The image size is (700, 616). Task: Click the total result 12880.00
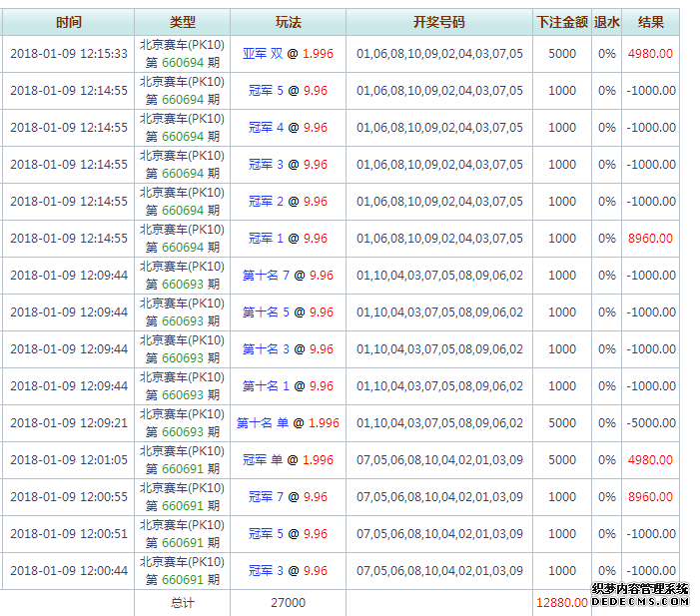coord(561,603)
